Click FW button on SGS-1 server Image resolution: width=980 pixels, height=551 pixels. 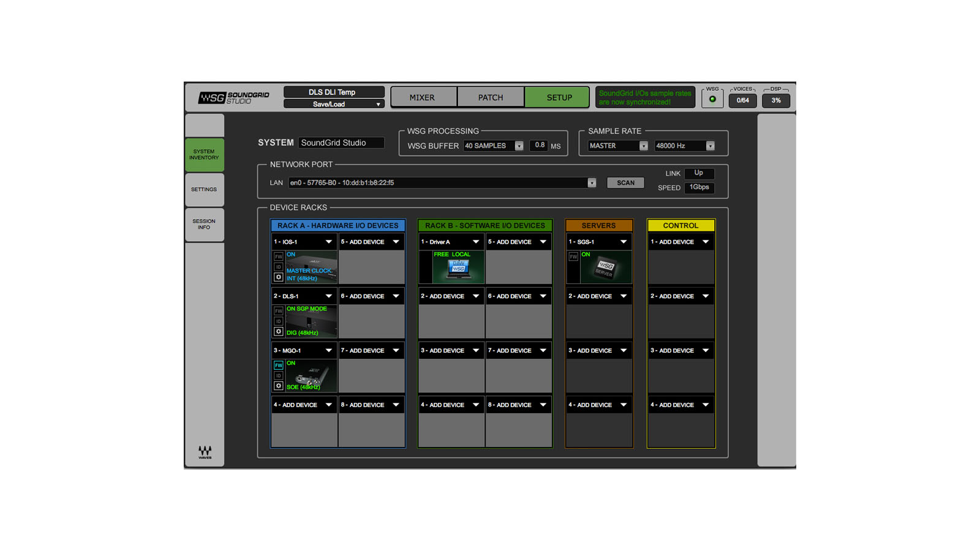[x=573, y=257]
